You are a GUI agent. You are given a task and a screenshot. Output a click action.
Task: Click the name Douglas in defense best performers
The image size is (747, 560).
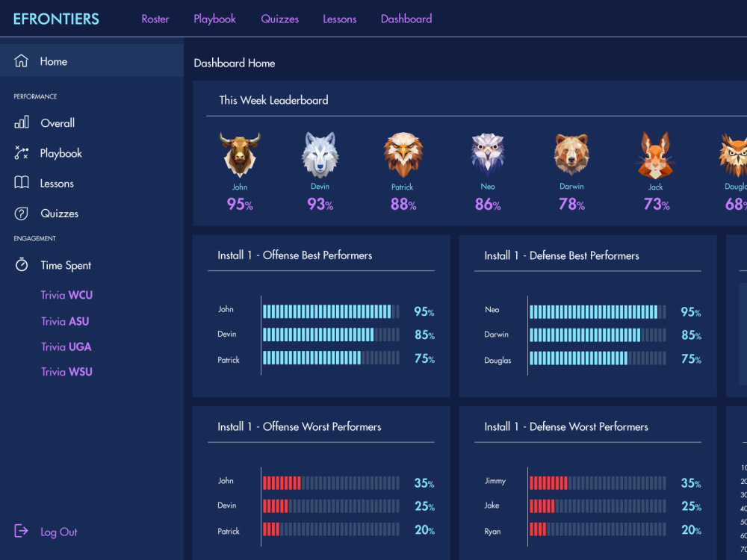point(498,361)
